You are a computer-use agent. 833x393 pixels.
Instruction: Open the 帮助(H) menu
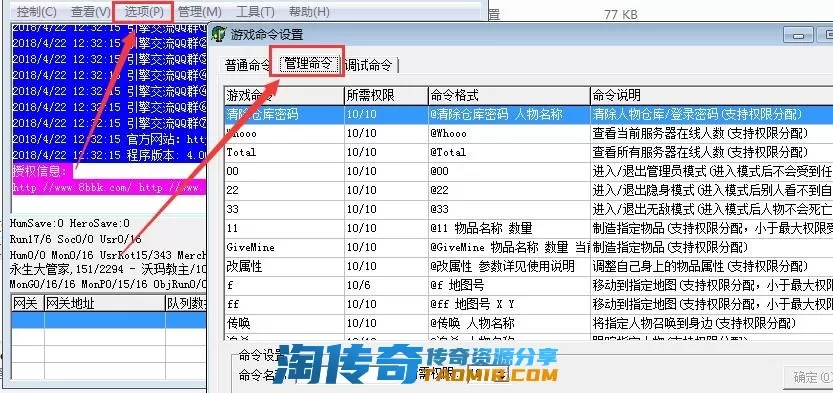pyautogui.click(x=309, y=11)
